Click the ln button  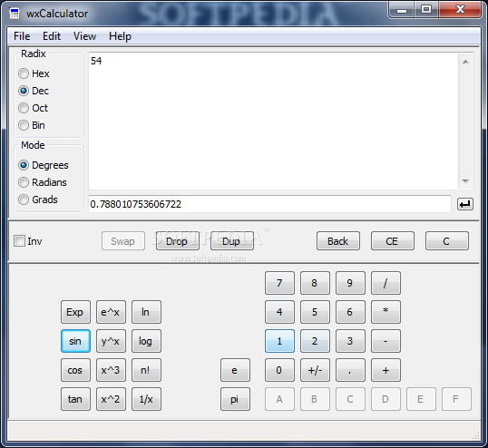[x=146, y=312]
